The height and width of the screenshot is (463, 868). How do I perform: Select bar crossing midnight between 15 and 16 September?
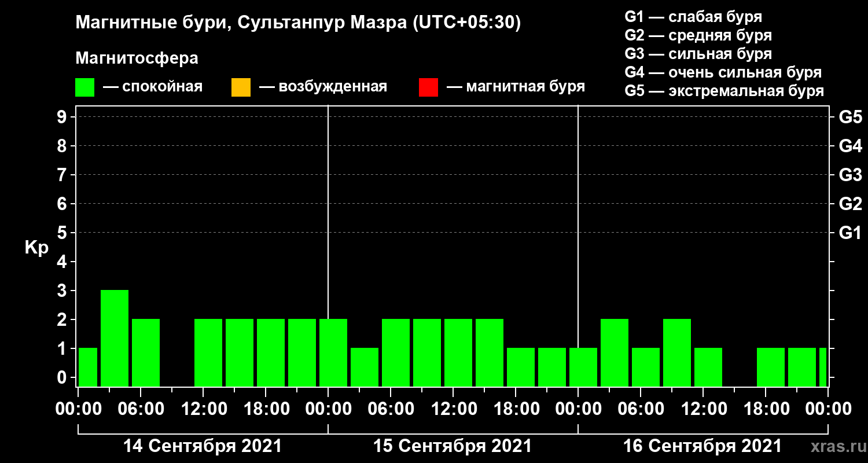coord(583,367)
